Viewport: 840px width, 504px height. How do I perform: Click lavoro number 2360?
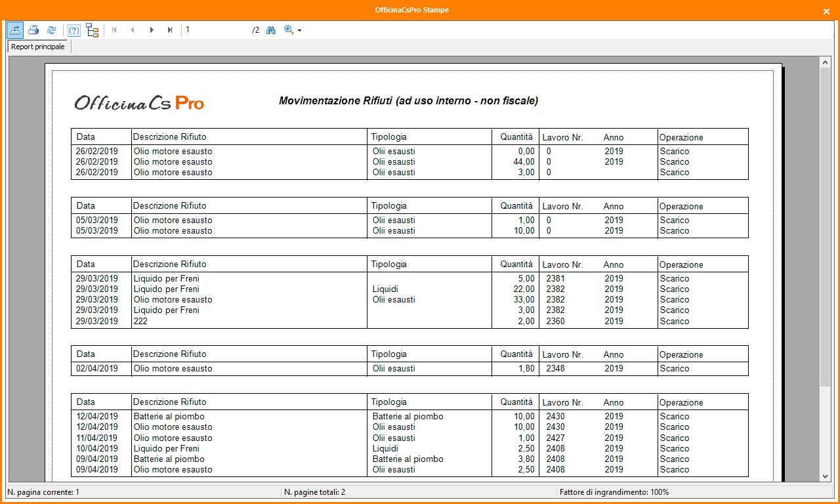pyautogui.click(x=555, y=322)
